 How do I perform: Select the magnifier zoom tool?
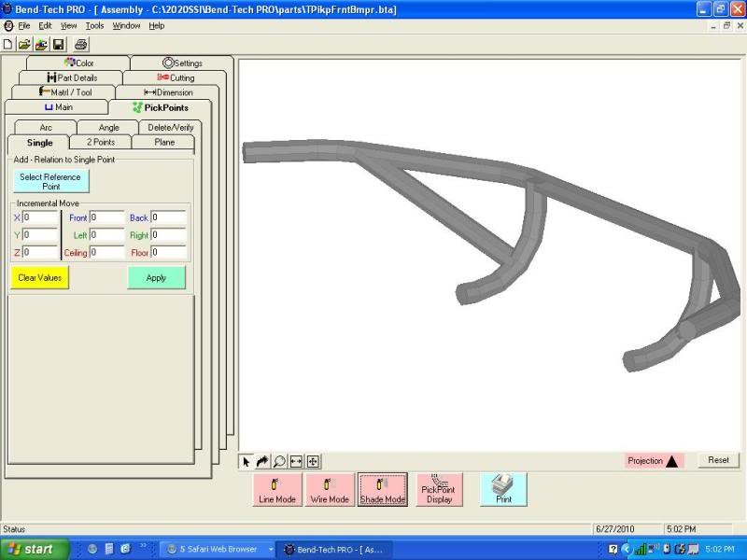(279, 461)
